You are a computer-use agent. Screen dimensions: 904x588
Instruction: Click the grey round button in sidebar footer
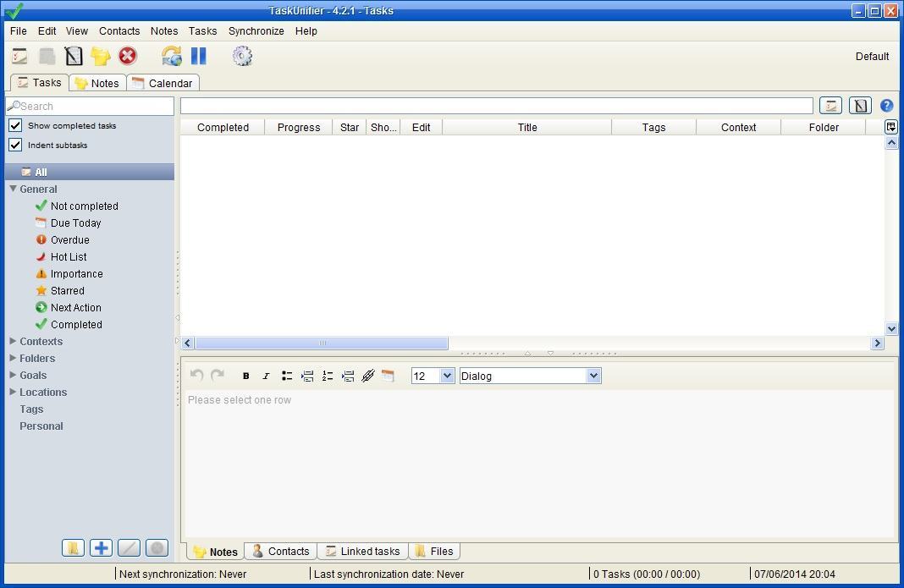157,547
